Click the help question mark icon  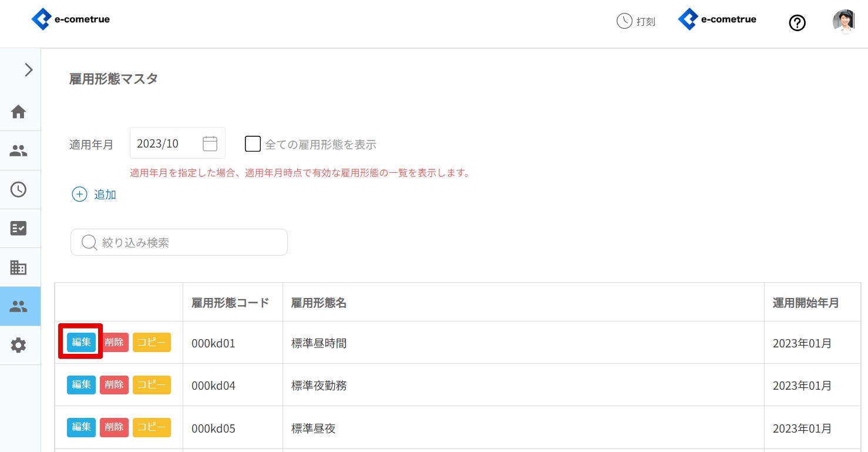(x=797, y=23)
